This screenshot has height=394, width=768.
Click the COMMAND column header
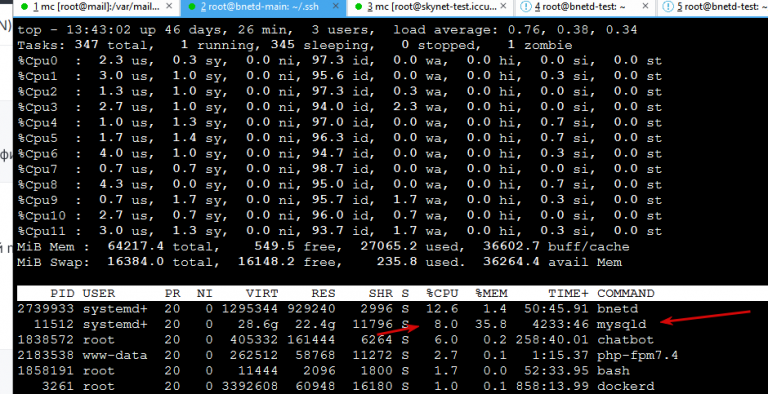click(625, 294)
